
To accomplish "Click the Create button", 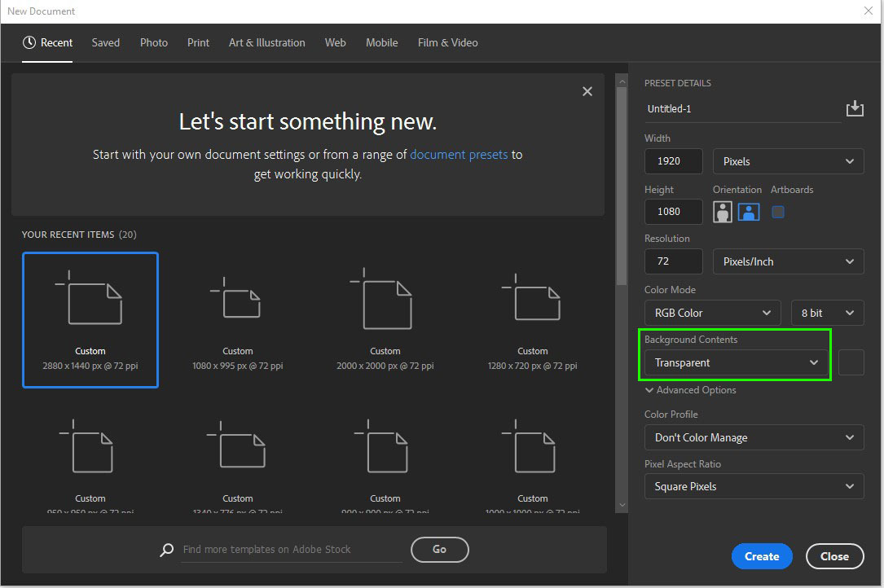I will (761, 556).
